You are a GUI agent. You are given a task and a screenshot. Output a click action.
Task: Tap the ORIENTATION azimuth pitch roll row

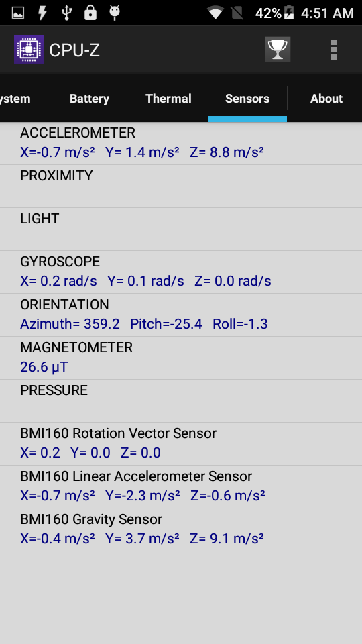pyautogui.click(x=181, y=315)
